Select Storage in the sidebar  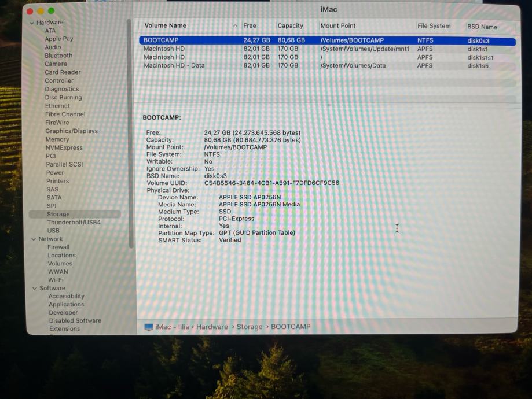pos(75,215)
